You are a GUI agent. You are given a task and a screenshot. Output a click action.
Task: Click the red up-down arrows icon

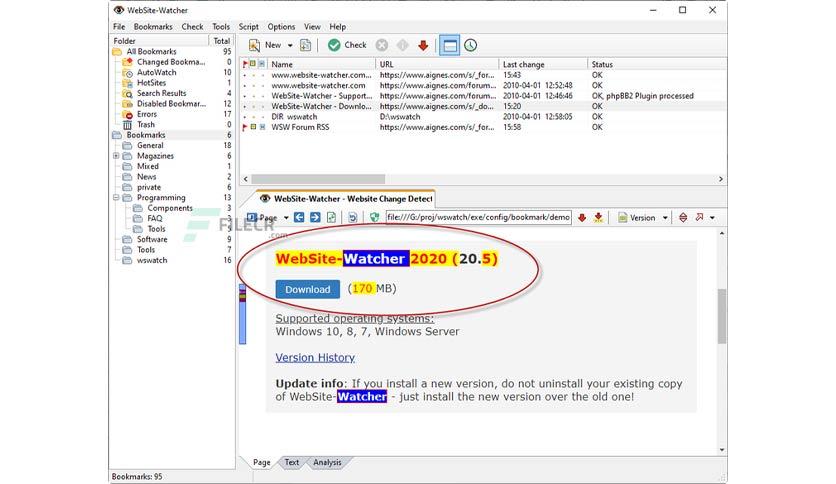click(683, 217)
